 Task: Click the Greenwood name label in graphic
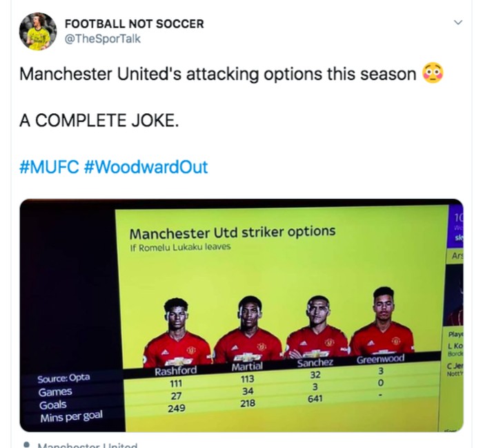click(381, 359)
